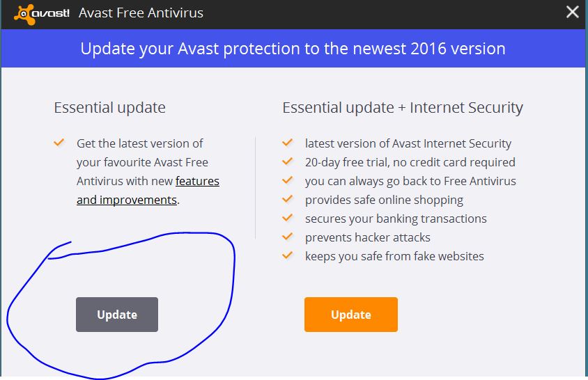Click checkmark beside 'prevents hacker attacks'
The image size is (588, 380).
[x=287, y=237]
